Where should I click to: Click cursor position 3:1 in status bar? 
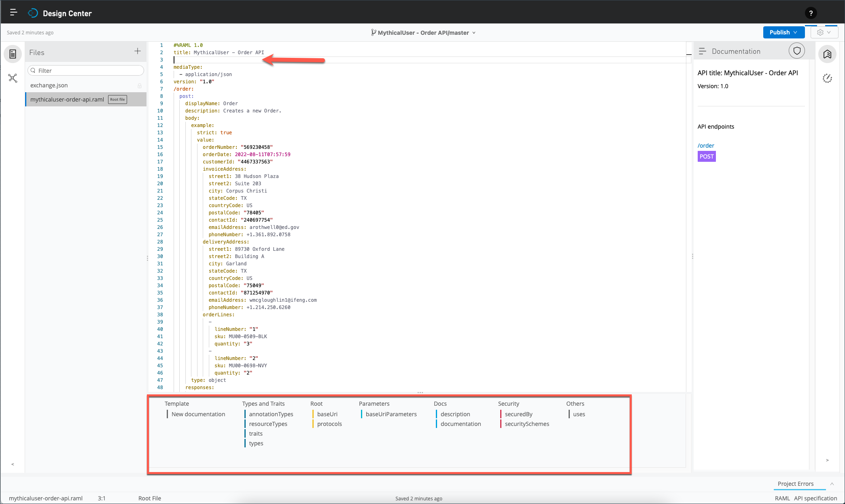(x=102, y=498)
